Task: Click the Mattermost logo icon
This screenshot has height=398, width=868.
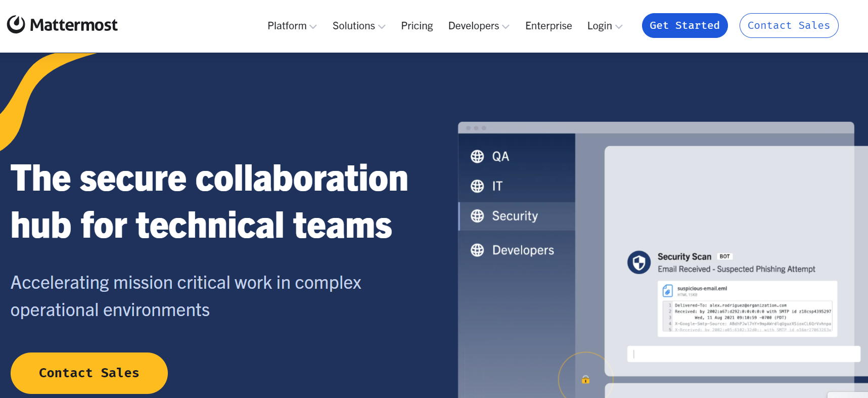Action: (x=16, y=24)
